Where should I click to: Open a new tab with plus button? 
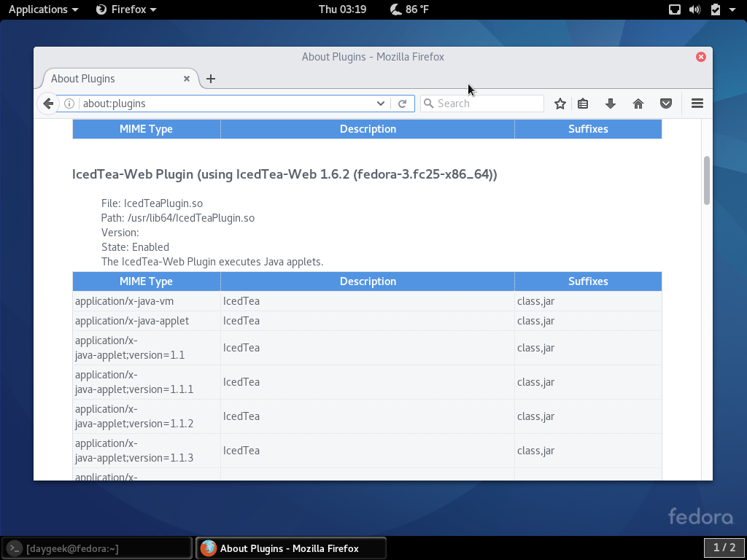point(211,79)
